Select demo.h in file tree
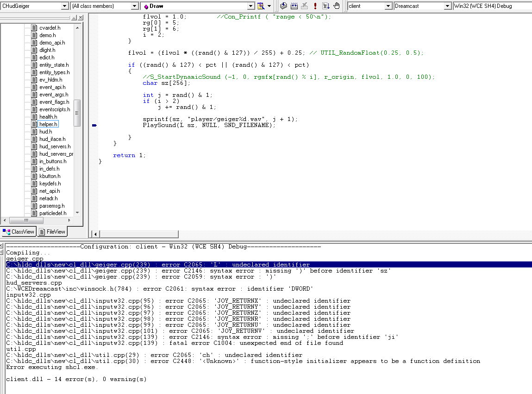 (x=48, y=35)
